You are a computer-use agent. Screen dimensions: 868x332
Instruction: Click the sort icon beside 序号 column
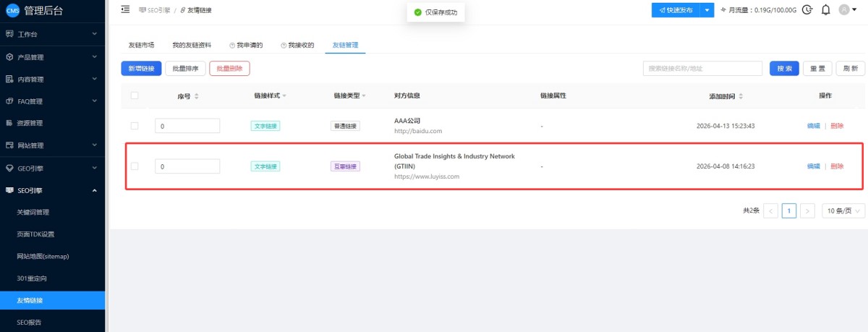(197, 96)
